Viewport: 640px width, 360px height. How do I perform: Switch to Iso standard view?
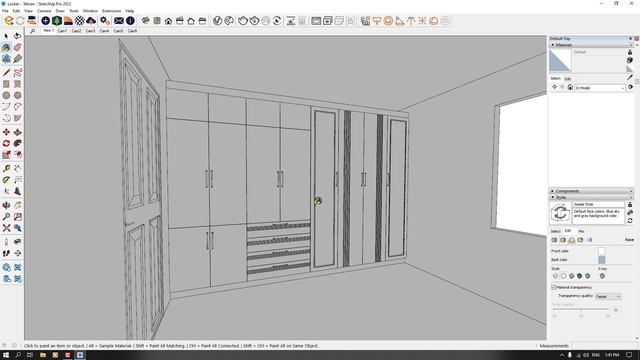pos(146,20)
